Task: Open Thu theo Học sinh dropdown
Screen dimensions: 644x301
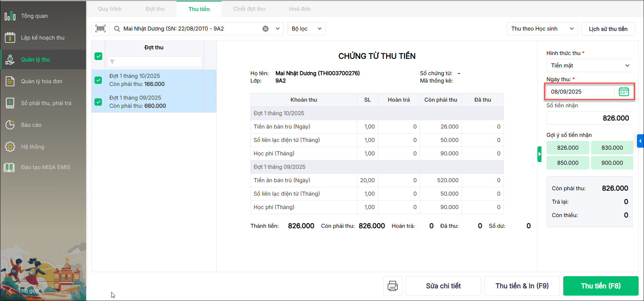Action: point(542,29)
